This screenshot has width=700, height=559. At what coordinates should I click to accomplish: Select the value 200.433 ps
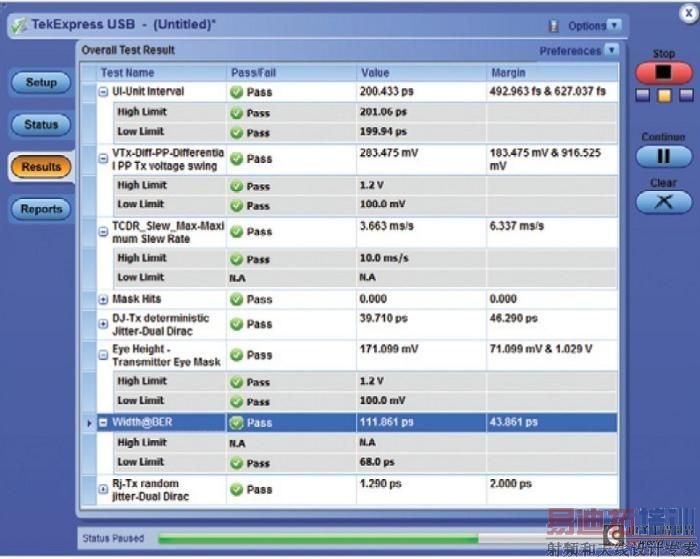click(387, 92)
